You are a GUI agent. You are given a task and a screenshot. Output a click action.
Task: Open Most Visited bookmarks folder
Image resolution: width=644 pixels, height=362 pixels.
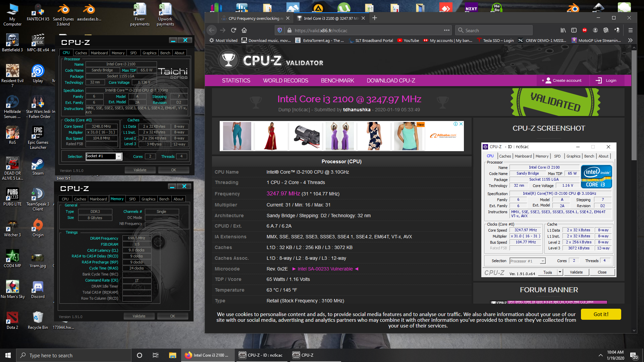[x=223, y=40]
